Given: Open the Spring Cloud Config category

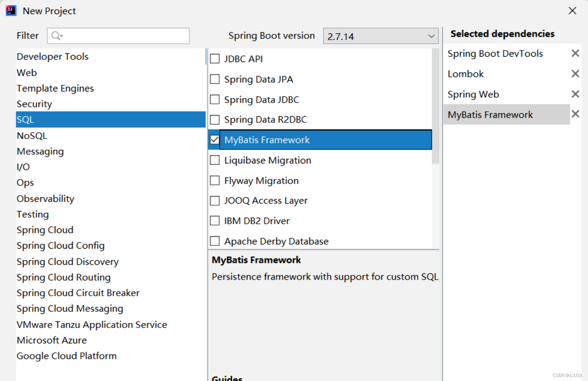Looking at the screenshot, I should [110, 246].
